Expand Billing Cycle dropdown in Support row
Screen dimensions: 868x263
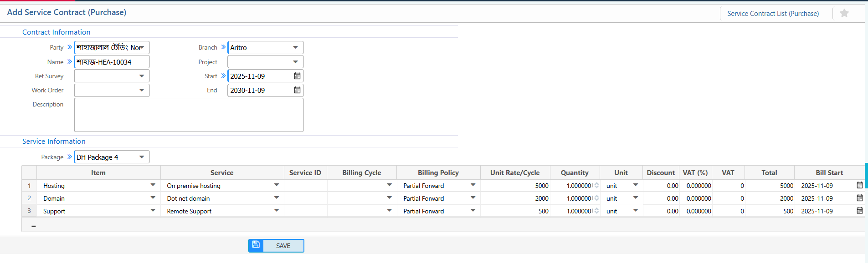click(389, 211)
